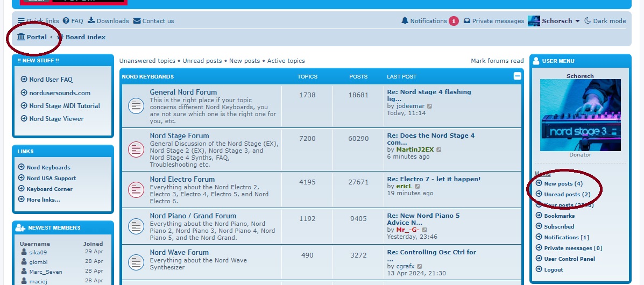Open 'Re: Electro 7 - let it happen!' post
Viewport: 644px width, 285px height.
coord(434,179)
